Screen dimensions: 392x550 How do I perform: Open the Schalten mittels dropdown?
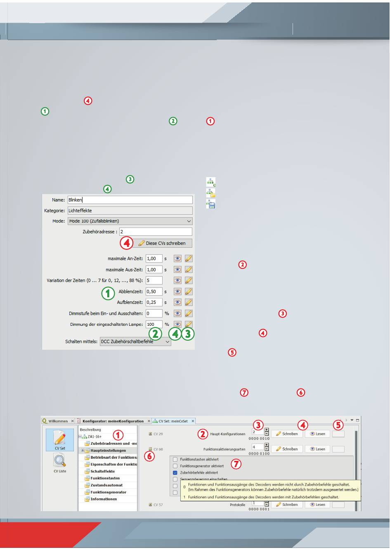coord(135,342)
